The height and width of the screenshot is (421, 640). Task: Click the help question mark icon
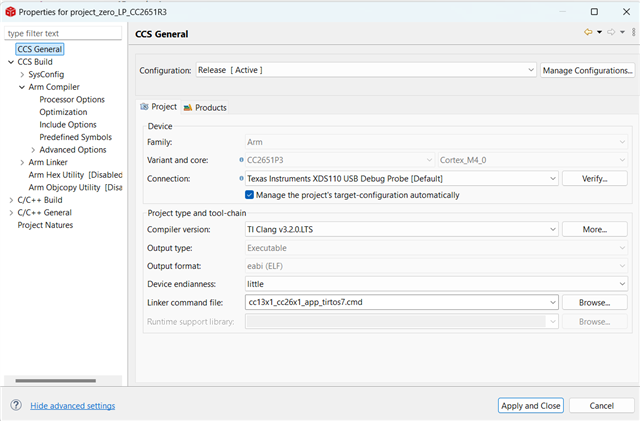(16, 405)
